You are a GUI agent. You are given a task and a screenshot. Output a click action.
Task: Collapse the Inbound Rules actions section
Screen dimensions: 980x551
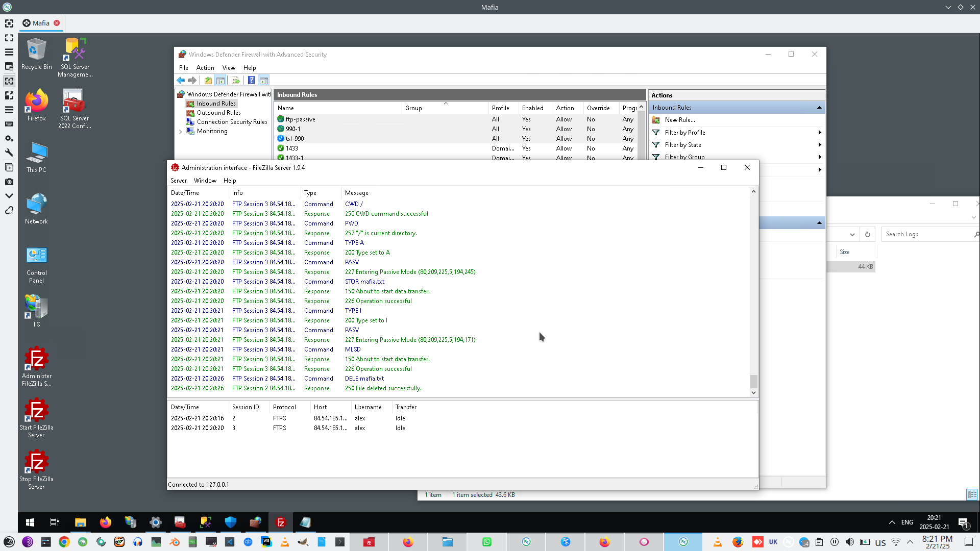click(819, 108)
